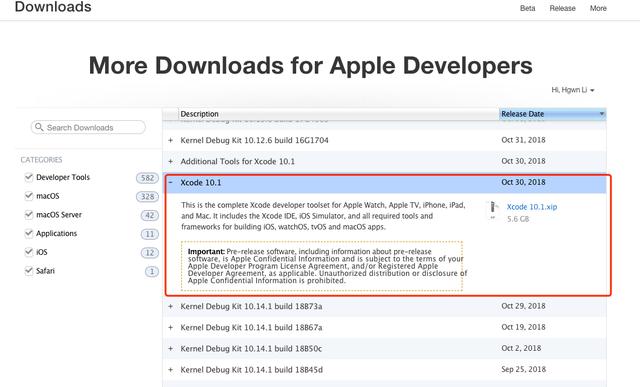
Task: Expand Kernel Debug Kit build 18B45d
Action: point(171,370)
